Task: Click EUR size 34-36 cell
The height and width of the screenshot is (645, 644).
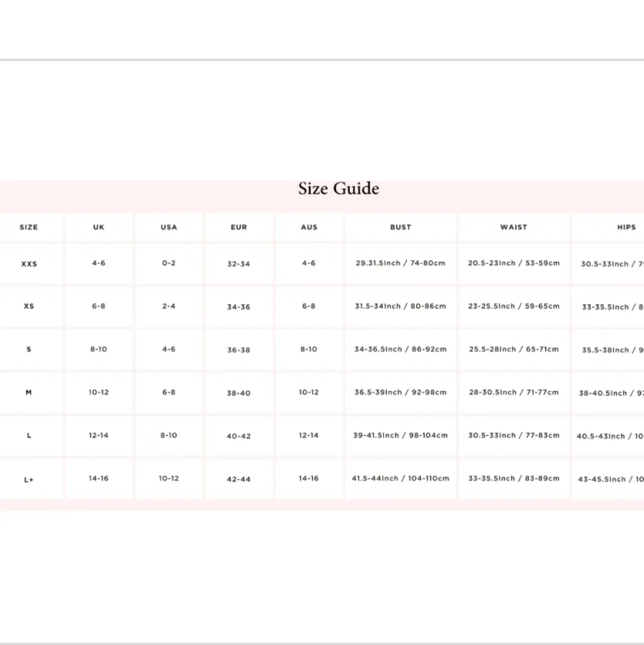Action: [239, 307]
